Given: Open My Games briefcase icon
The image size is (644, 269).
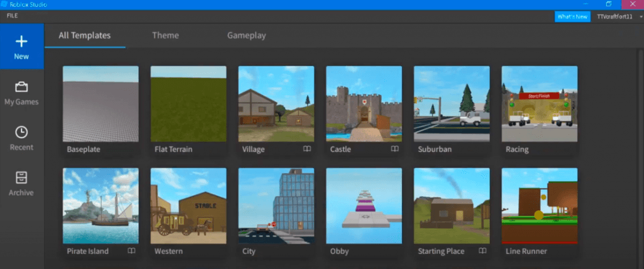Looking at the screenshot, I should (21, 87).
